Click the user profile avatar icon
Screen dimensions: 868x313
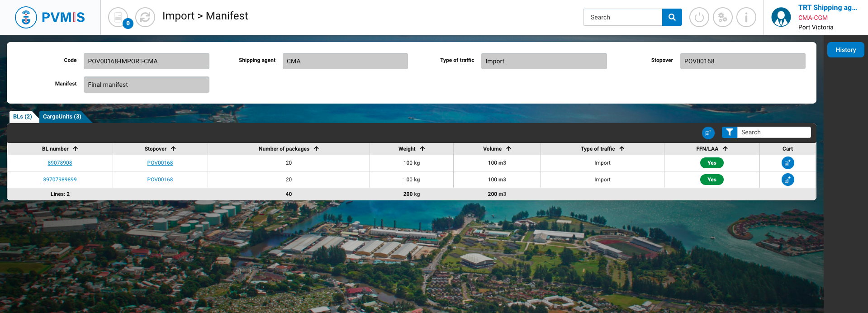coord(781,18)
